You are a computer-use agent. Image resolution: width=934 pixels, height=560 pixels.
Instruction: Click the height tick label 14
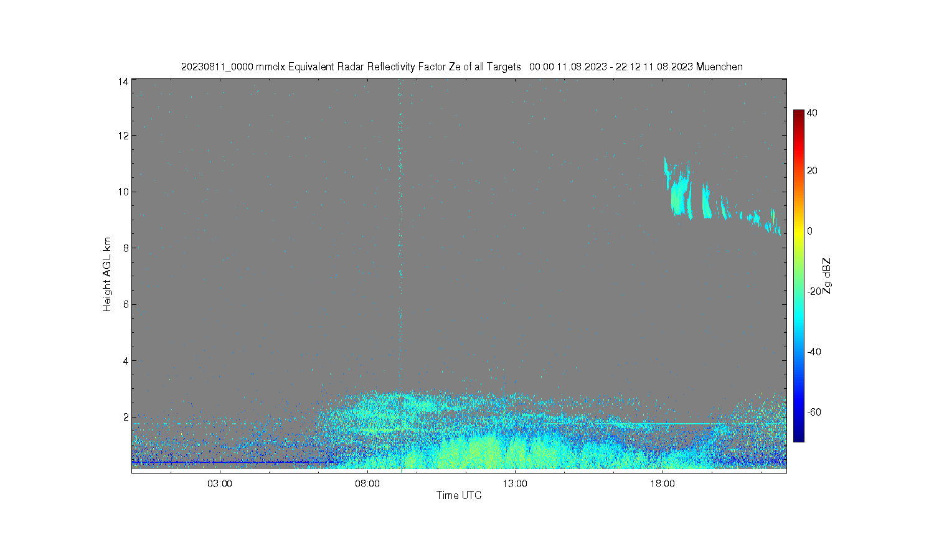point(123,82)
